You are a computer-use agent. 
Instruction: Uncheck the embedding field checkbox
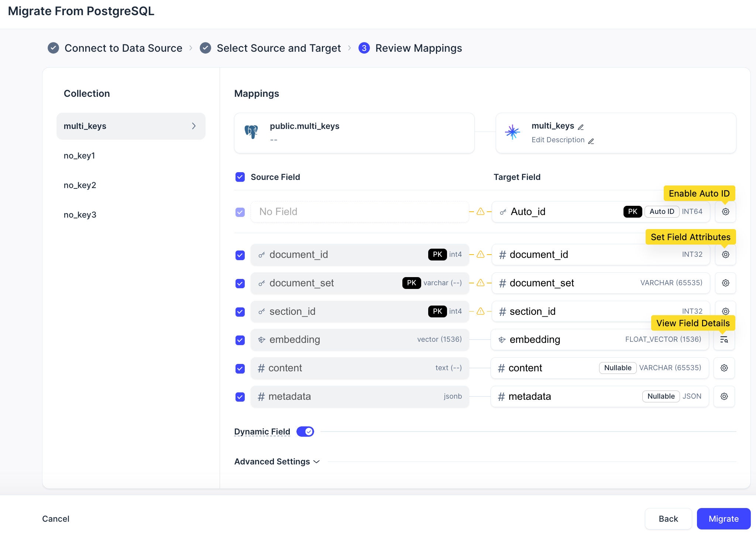click(x=240, y=340)
